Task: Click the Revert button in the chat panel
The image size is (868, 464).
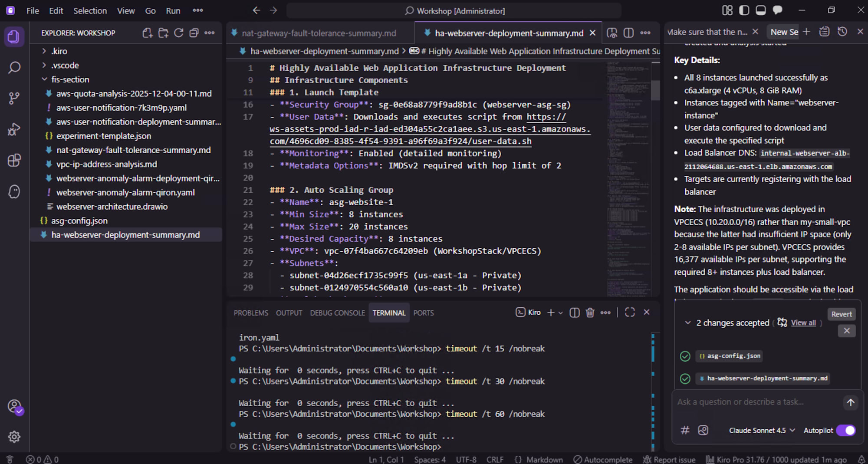Action: 841,314
